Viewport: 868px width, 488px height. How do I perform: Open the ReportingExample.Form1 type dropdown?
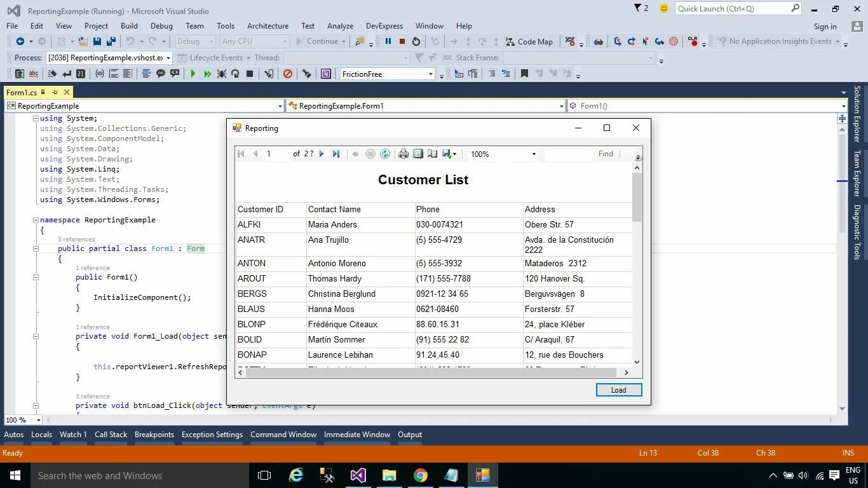click(562, 106)
